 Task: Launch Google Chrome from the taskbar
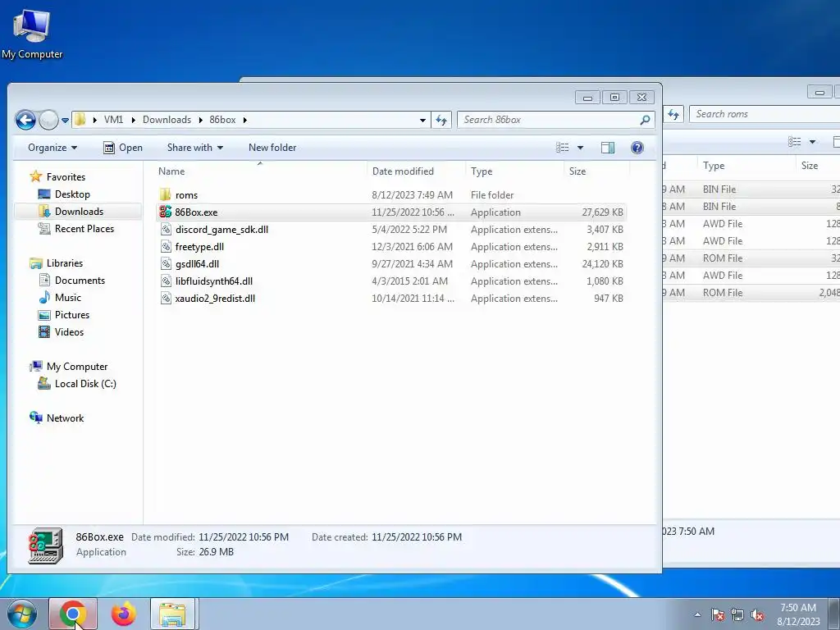pyautogui.click(x=73, y=614)
